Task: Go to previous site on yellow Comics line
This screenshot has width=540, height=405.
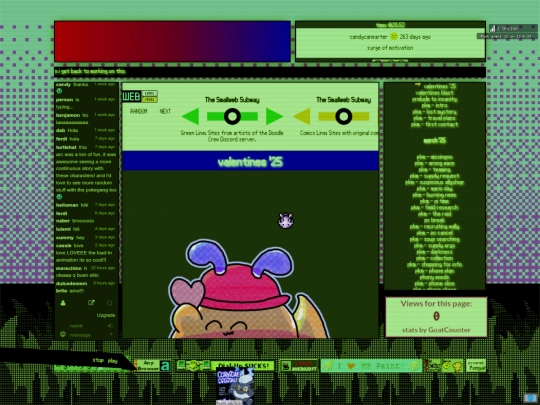Action: coord(302,116)
